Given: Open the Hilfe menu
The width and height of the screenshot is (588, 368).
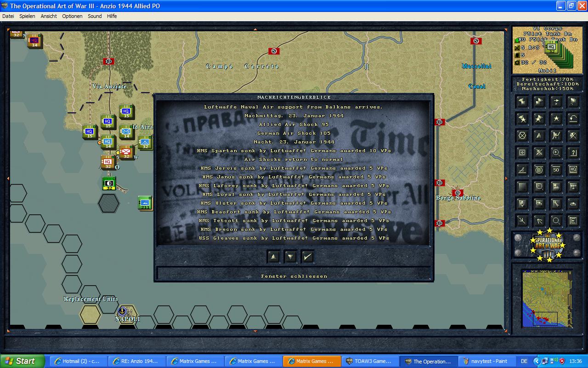Looking at the screenshot, I should [x=112, y=16].
